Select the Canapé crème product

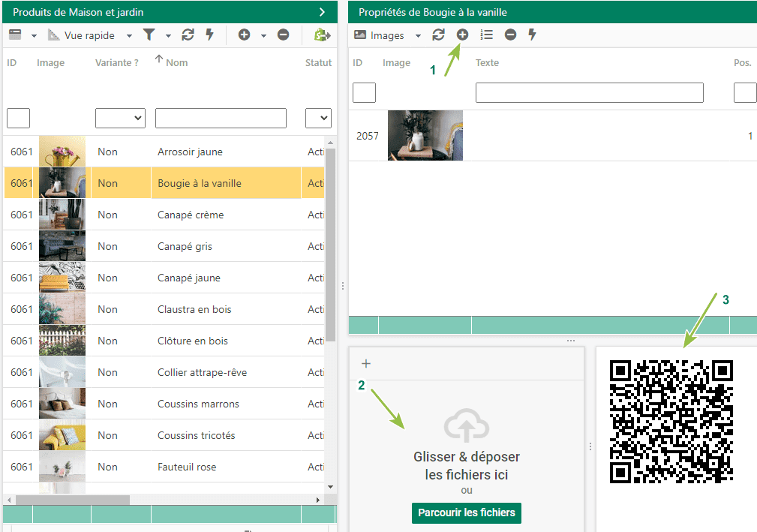point(164,215)
